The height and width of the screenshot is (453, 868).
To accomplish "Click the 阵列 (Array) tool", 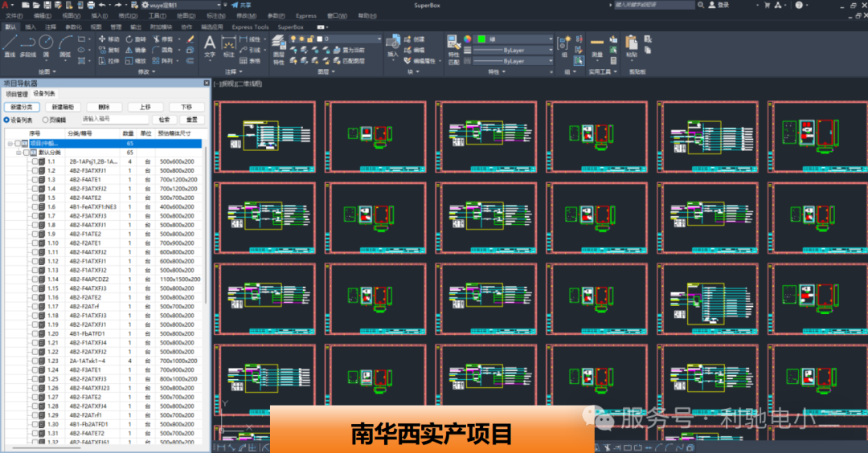I will point(162,61).
